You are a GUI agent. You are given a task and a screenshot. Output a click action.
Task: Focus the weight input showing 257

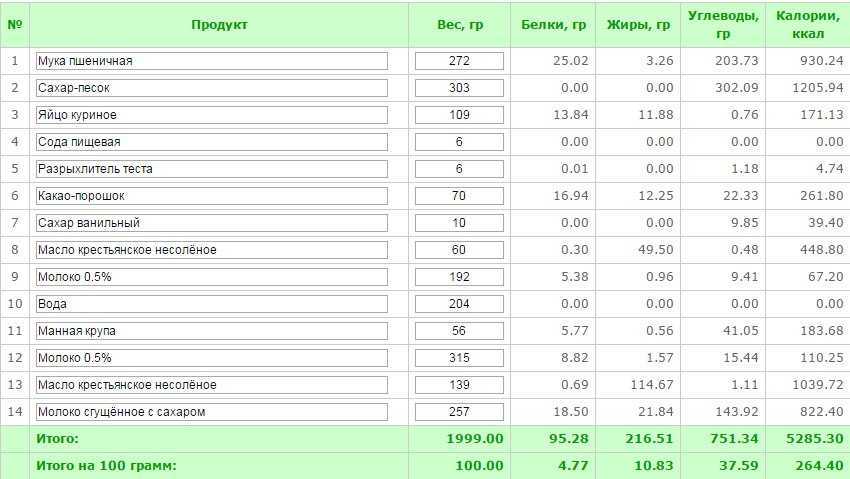pyautogui.click(x=459, y=412)
